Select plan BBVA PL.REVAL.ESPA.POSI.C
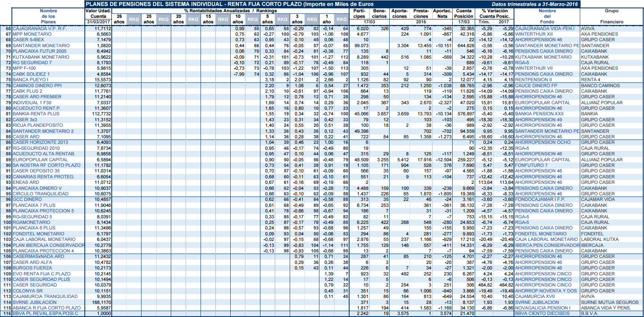Screen dimensions: 644x317 point(46,313)
